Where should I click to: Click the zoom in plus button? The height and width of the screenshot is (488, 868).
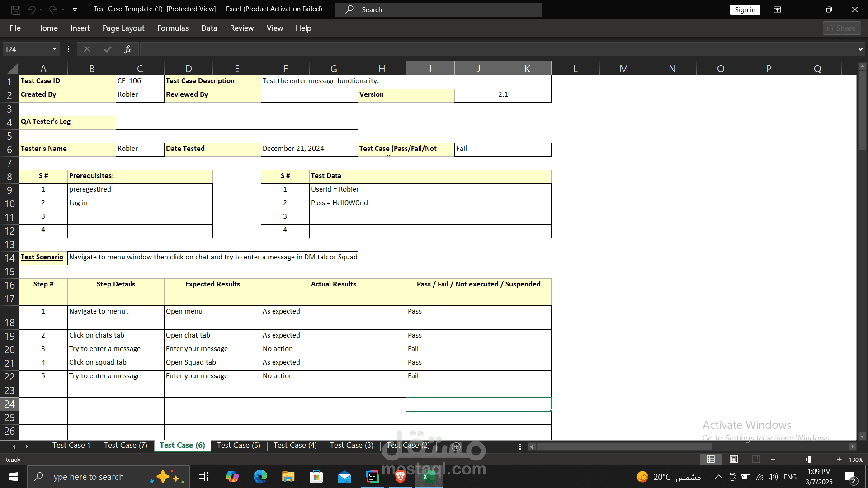[840, 460]
